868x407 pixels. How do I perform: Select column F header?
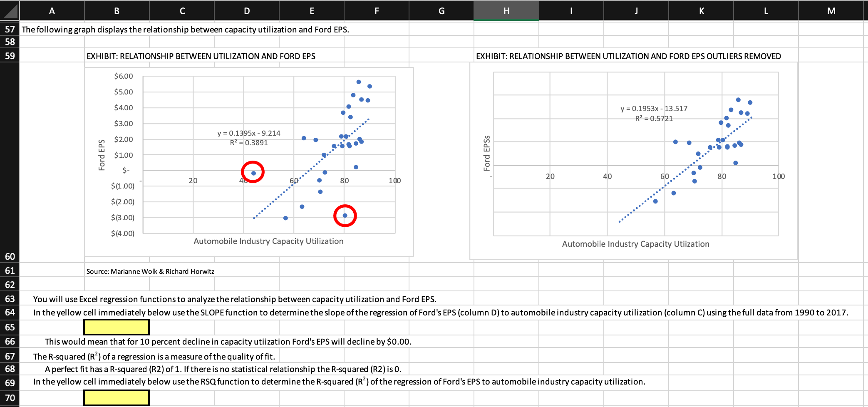[377, 11]
